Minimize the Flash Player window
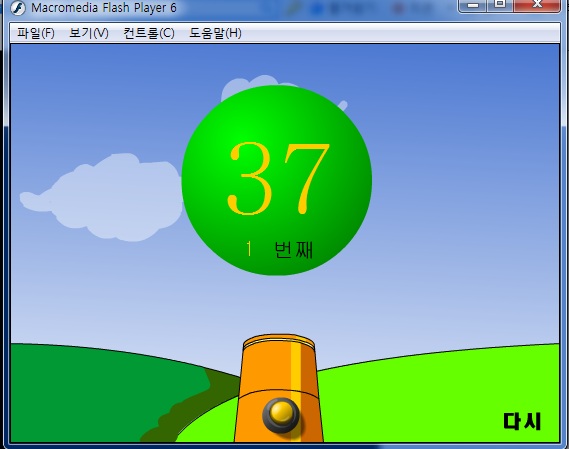 pyautogui.click(x=472, y=5)
